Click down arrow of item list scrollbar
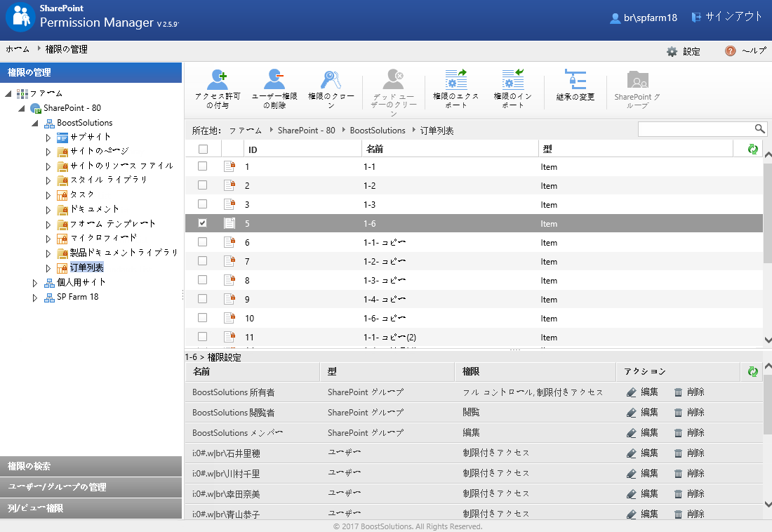Viewport: 772px width, 532px height. (x=768, y=340)
